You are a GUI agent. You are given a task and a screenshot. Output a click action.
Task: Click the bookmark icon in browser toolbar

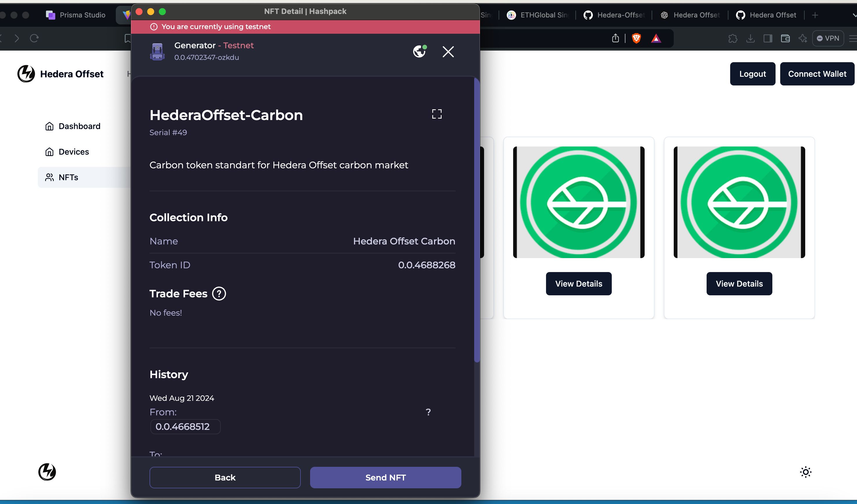pos(128,38)
